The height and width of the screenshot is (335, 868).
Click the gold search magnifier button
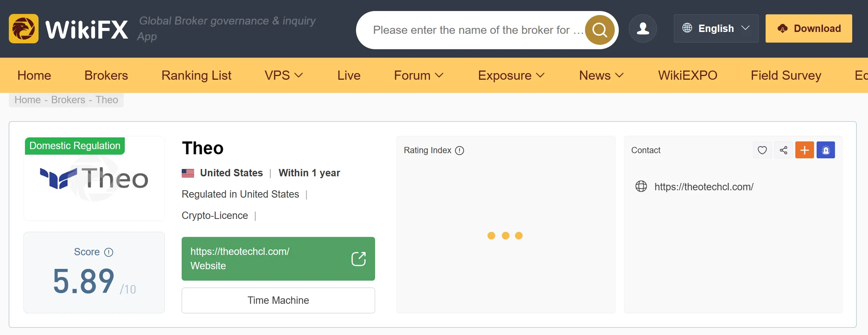(x=600, y=30)
